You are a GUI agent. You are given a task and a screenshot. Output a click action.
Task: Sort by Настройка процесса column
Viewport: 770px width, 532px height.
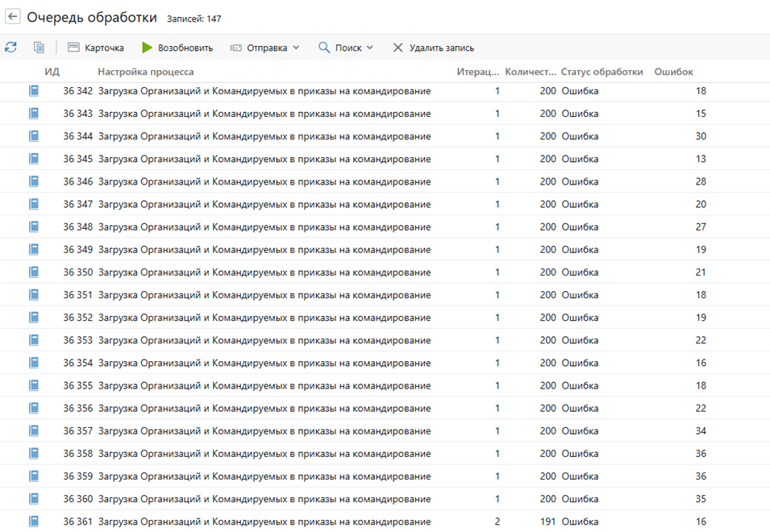[x=146, y=72]
